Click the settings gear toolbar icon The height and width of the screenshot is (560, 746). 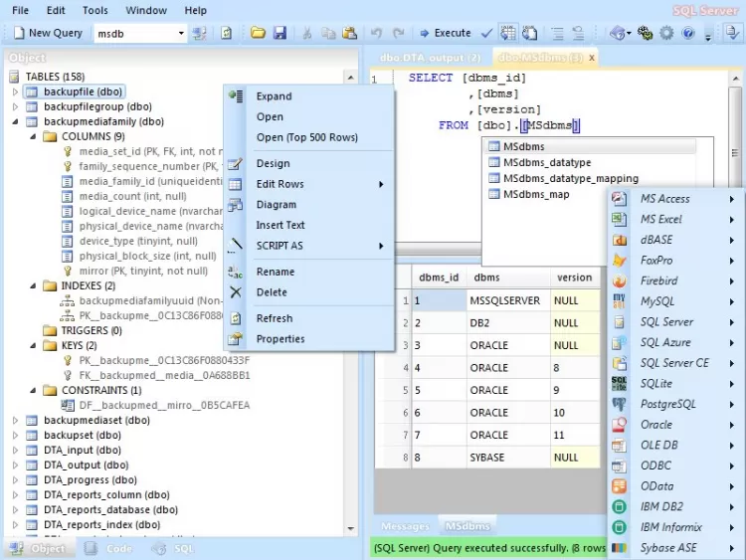tap(666, 33)
